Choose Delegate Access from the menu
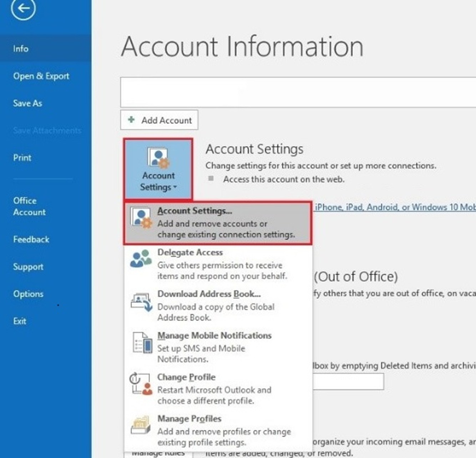The width and height of the screenshot is (476, 458). click(218, 264)
